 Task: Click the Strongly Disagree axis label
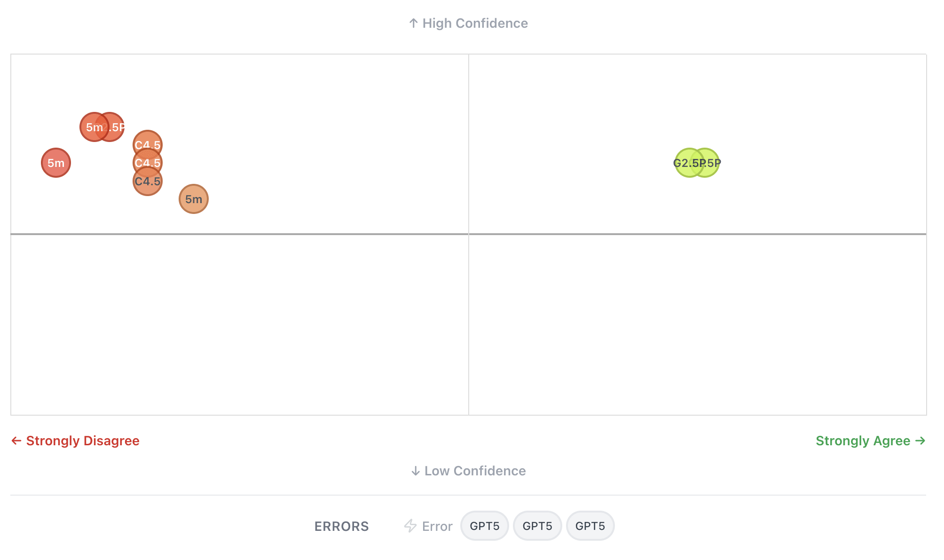[83, 441]
